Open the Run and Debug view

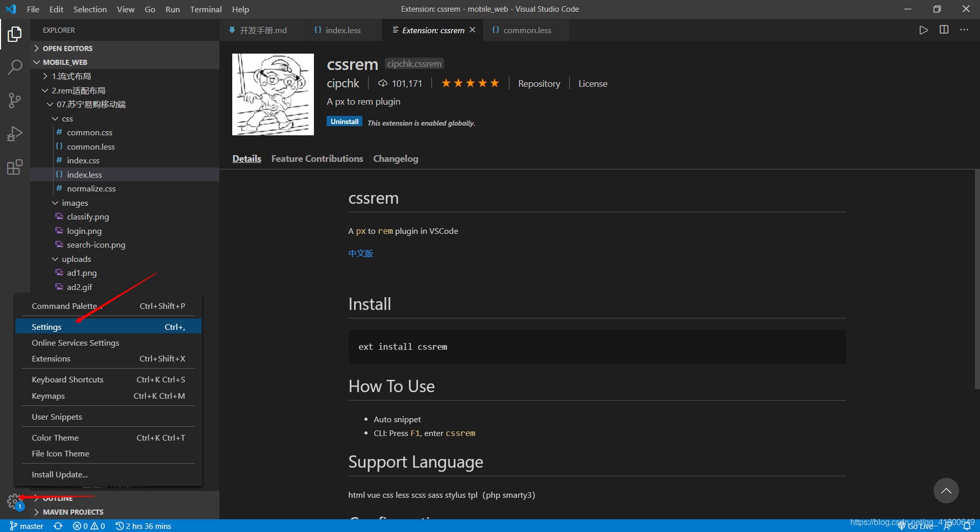point(15,134)
